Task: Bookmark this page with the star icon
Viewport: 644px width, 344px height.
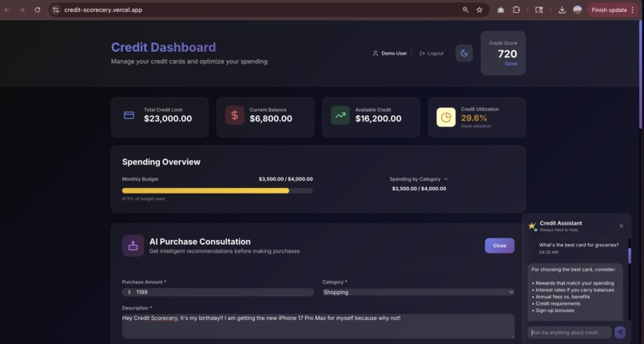Action: tap(479, 10)
